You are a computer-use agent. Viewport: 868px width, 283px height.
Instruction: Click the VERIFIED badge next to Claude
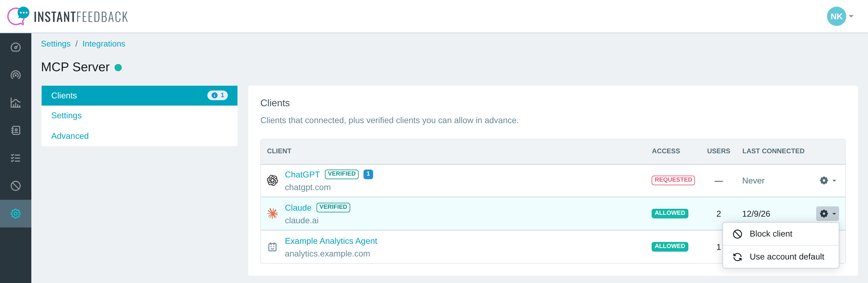[x=333, y=207]
